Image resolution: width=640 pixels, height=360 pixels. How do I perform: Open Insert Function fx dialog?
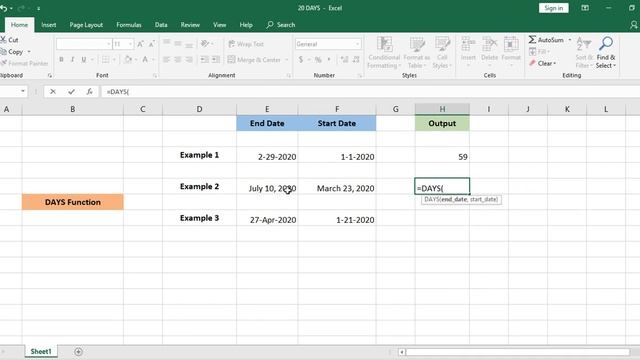89,92
